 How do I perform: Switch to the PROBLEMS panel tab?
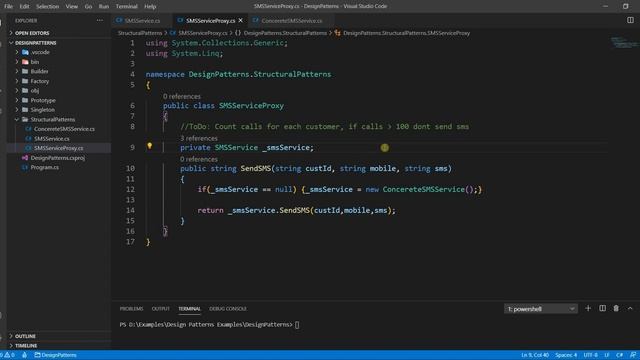pyautogui.click(x=131, y=309)
